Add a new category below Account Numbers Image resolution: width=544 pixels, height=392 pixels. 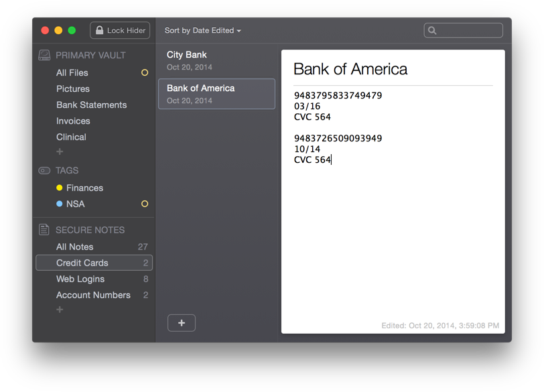tap(60, 310)
